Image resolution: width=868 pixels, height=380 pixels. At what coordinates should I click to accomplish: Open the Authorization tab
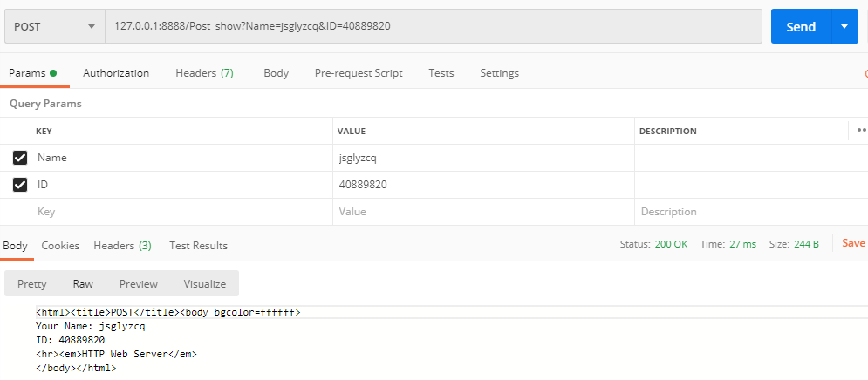[x=116, y=73]
